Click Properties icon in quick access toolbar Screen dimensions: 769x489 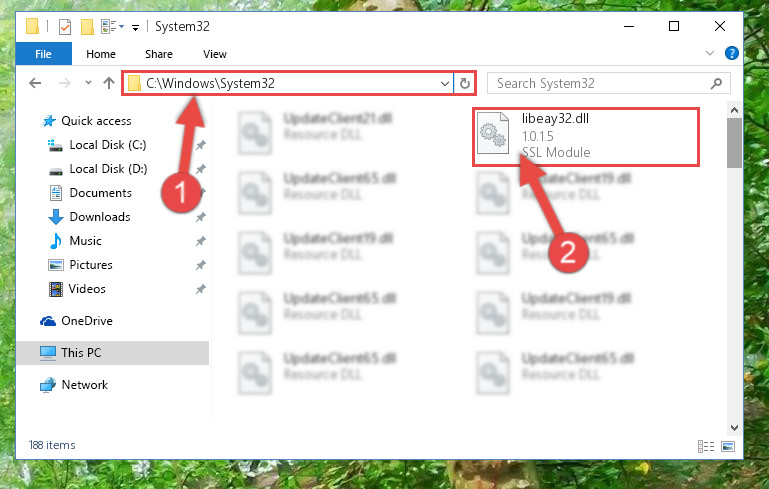point(65,26)
